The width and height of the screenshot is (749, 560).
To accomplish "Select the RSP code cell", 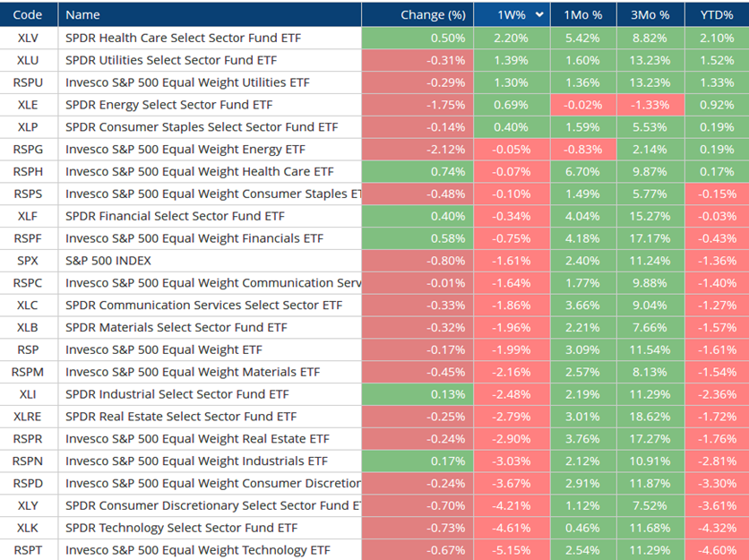I will (x=28, y=349).
